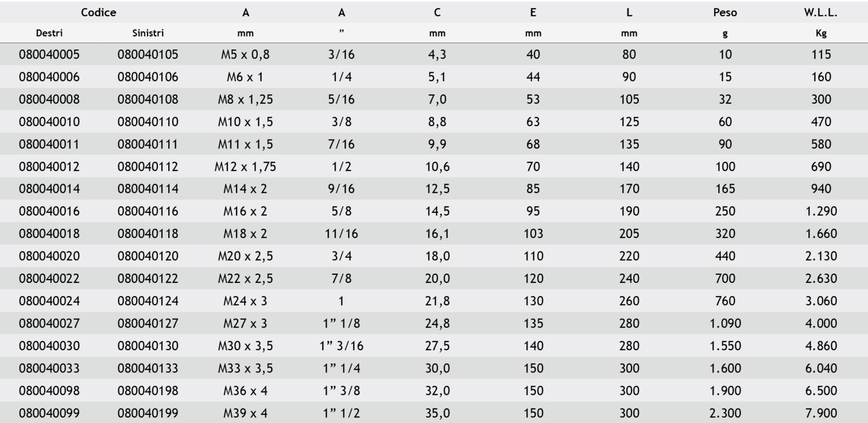Select the 11/16 inch cell

tap(341, 234)
